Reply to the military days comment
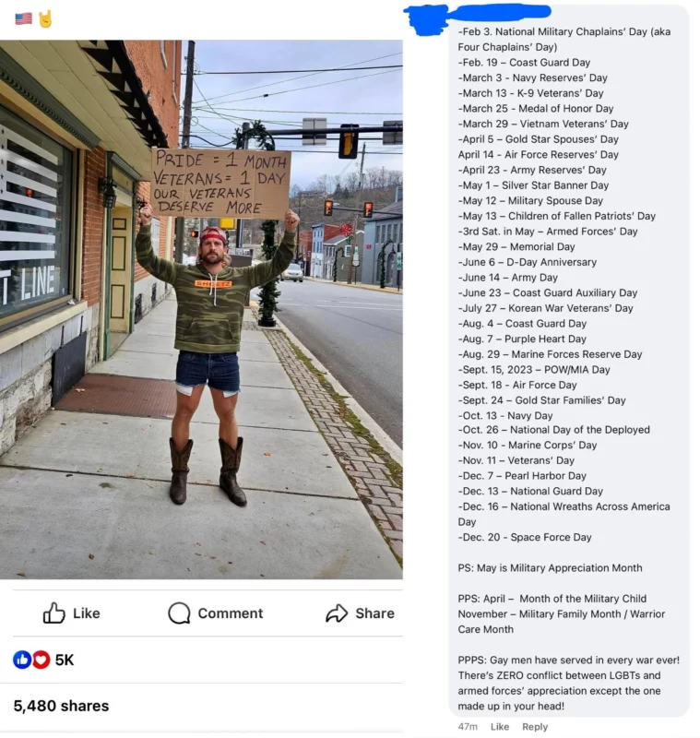The width and height of the screenshot is (700, 738). coord(535,726)
